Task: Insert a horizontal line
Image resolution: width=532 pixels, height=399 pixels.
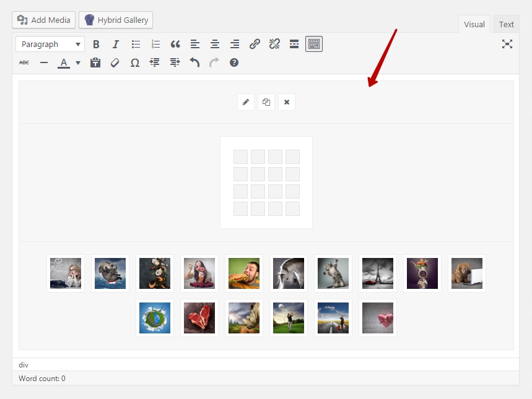Action: point(44,62)
